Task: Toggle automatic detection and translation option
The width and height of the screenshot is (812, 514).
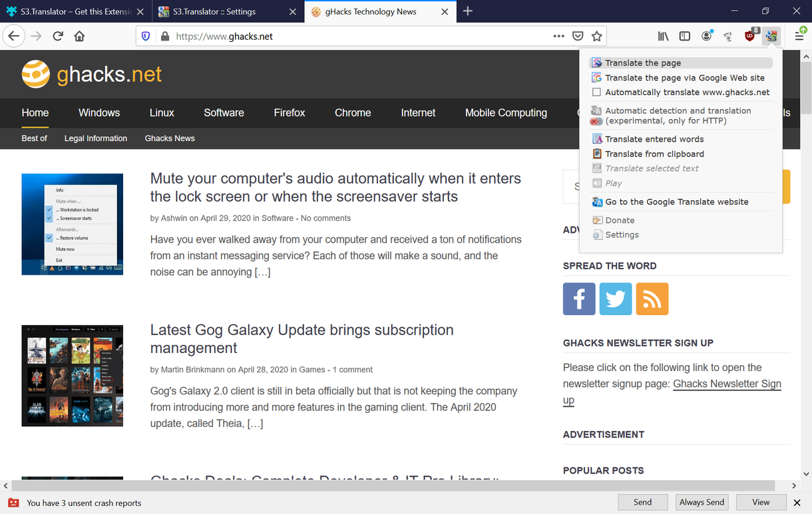Action: 681,116
